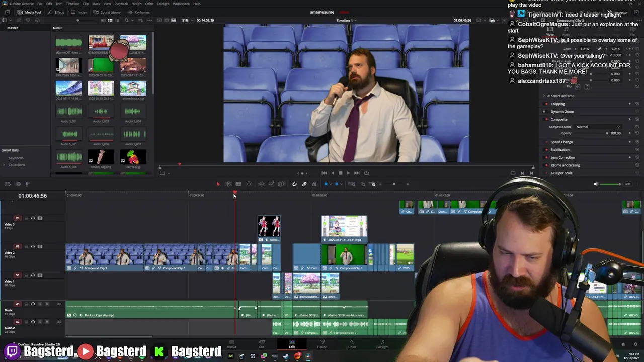This screenshot has height=362, width=644.
Task: Expand the AI Super Scale section
Action: tap(561, 173)
